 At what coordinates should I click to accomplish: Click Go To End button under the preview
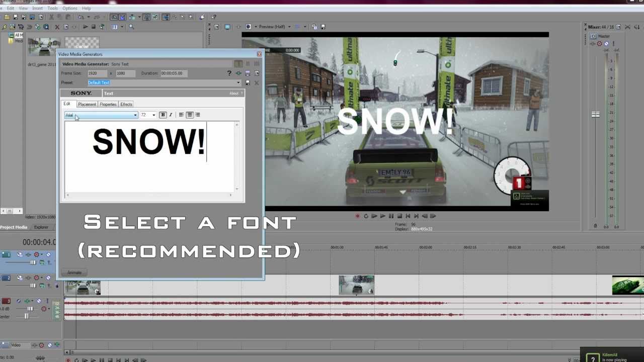[x=416, y=216]
